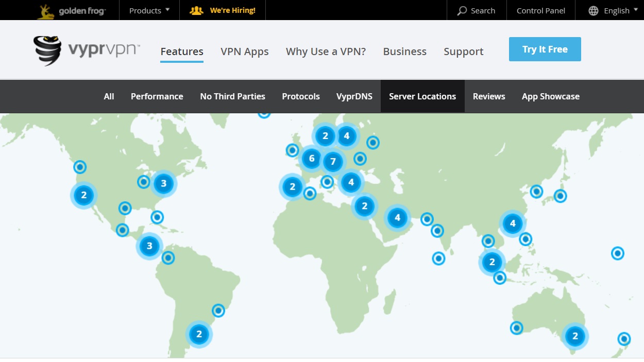Screen dimensions: 644x362
Task: Select the 2-server cluster in the eastern Mediterranean
Action: [364, 206]
